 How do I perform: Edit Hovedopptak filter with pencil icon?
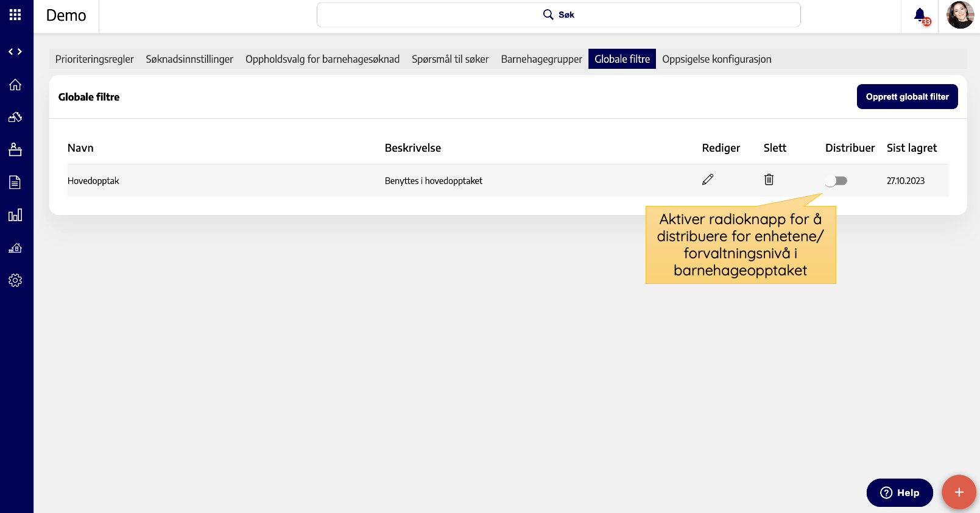point(708,180)
